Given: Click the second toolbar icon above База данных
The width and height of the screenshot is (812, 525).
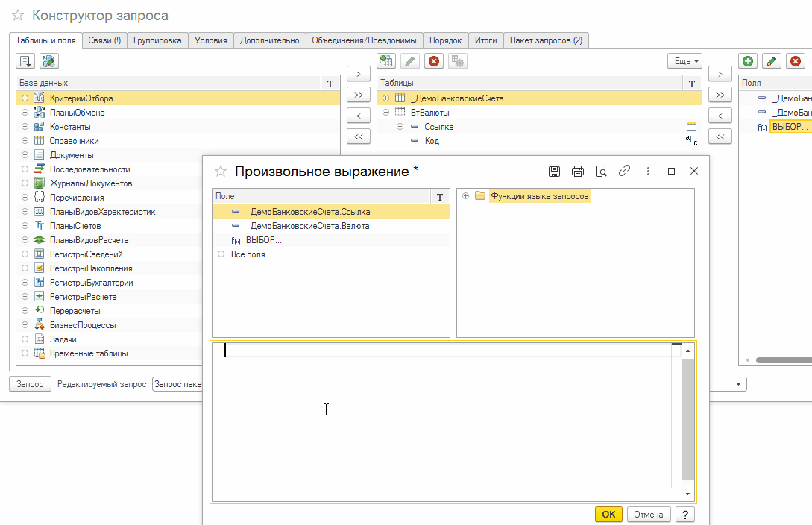Looking at the screenshot, I should (x=49, y=61).
